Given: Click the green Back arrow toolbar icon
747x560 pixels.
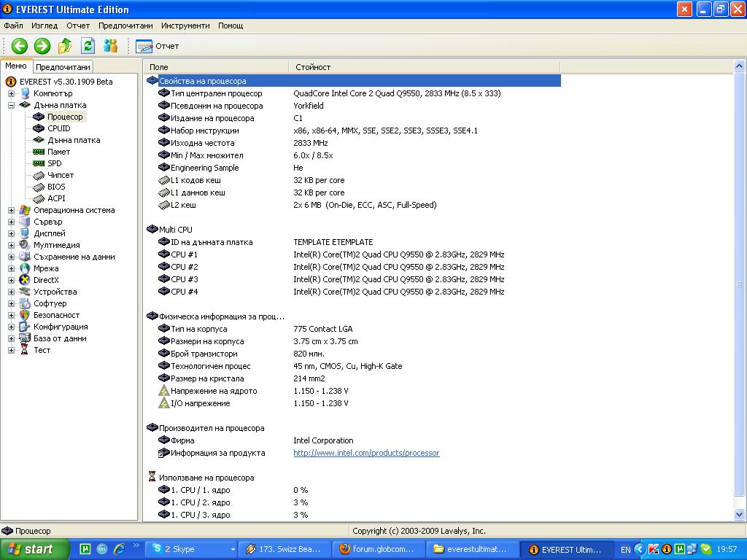Looking at the screenshot, I should [x=19, y=46].
